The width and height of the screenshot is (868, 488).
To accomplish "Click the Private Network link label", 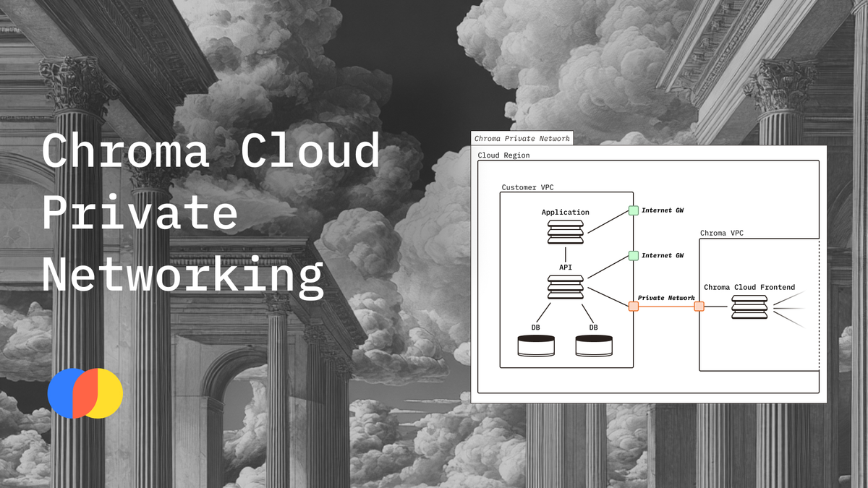I will (665, 298).
